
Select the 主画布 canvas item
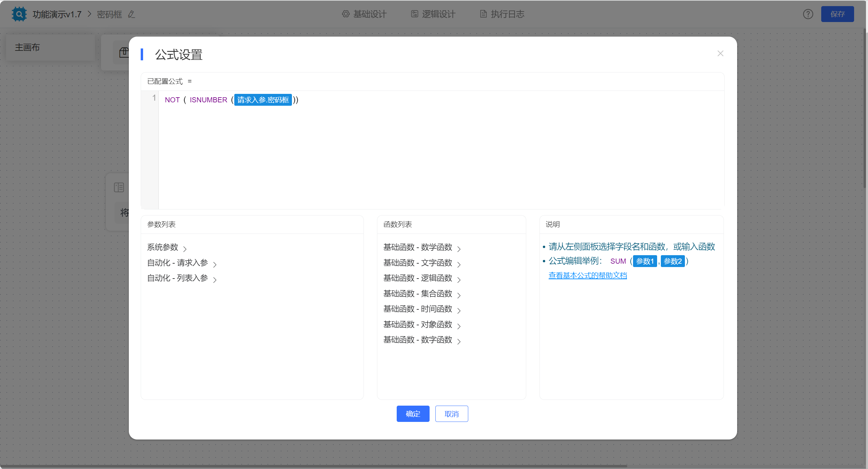point(50,47)
